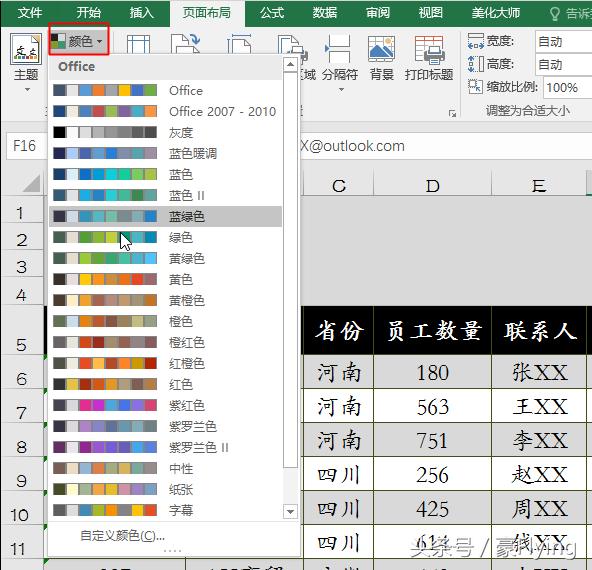Expand the 分隔符 dropdown arrow
The width and height of the screenshot is (592, 570).
[x=341, y=89]
